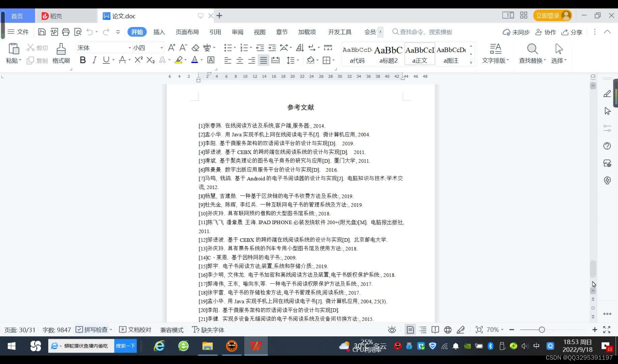
Task: Toggle strikethrough text formatting
Action: 122,60
